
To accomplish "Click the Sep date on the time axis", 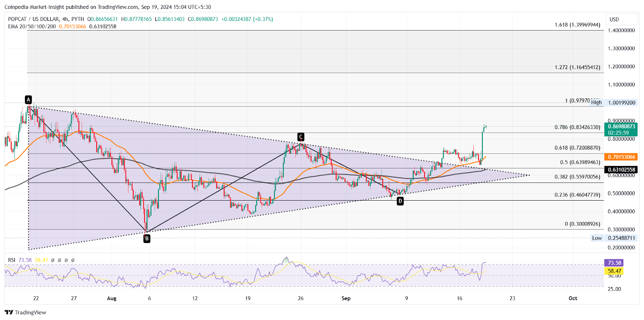I will click(x=346, y=298).
